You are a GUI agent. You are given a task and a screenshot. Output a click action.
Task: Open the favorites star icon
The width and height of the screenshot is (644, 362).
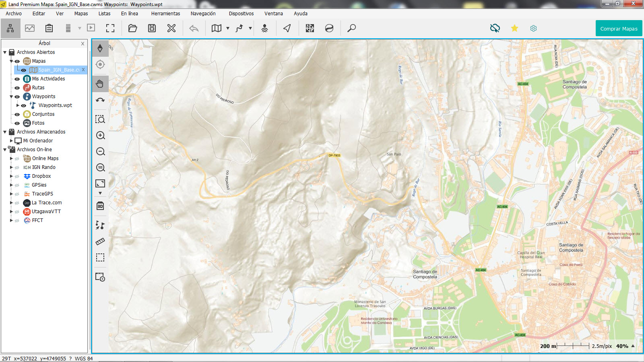[514, 28]
